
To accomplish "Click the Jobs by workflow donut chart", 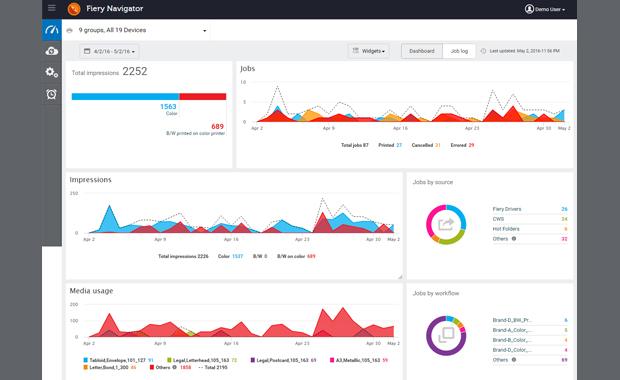I will pyautogui.click(x=446, y=335).
